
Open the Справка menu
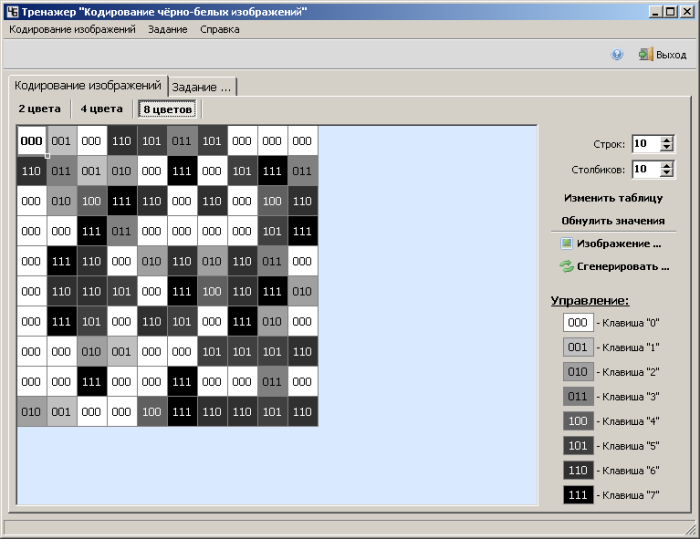[x=219, y=30]
